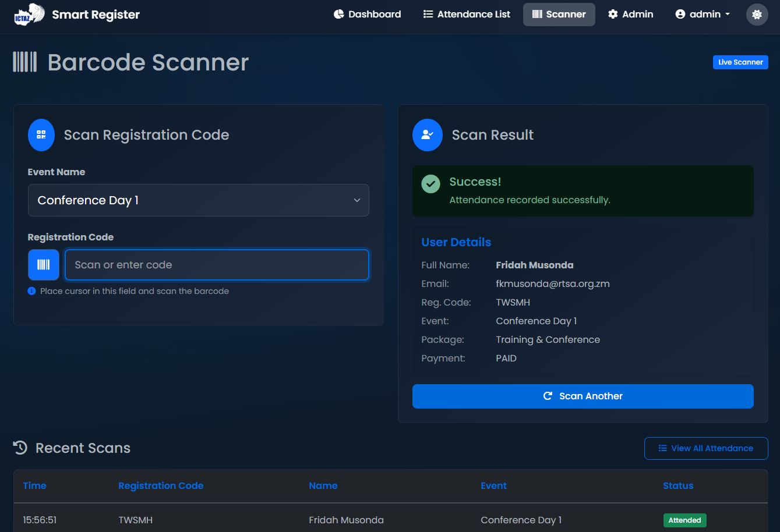Image resolution: width=780 pixels, height=532 pixels.
Task: Click the View All Attendance button
Action: (705, 448)
